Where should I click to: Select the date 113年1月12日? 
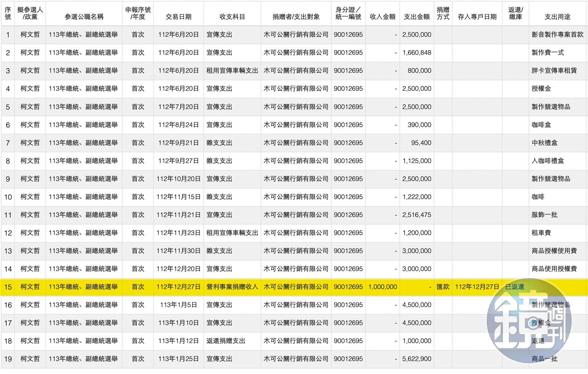(x=178, y=341)
